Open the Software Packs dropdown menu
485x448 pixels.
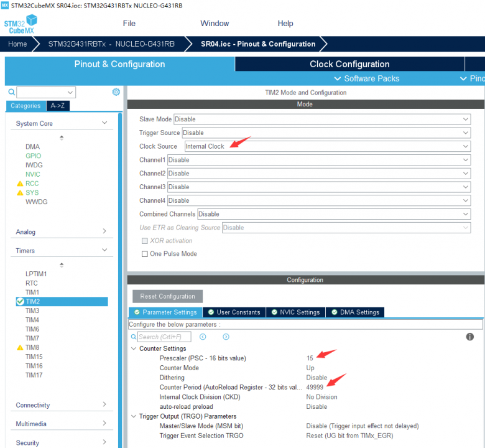pos(367,78)
